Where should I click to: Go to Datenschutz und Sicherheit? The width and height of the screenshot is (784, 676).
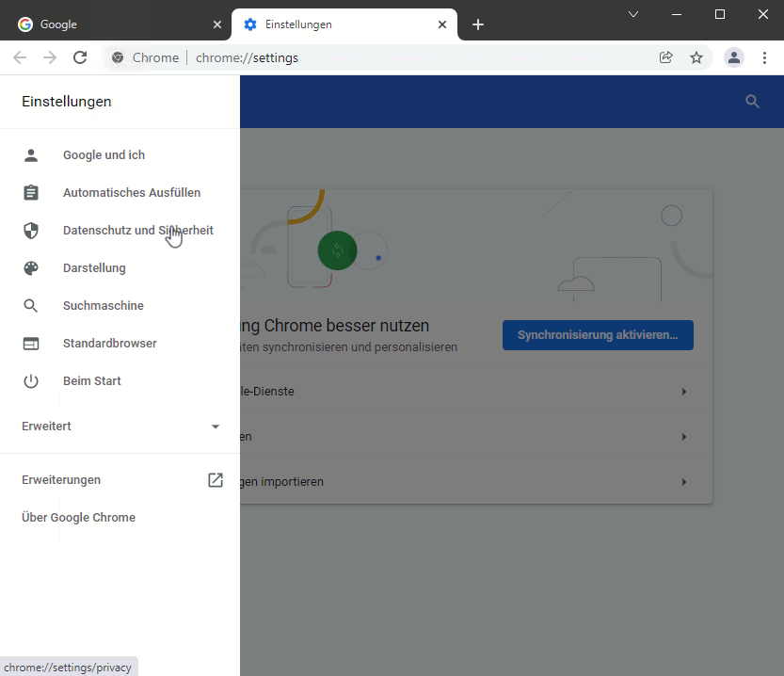point(120,231)
